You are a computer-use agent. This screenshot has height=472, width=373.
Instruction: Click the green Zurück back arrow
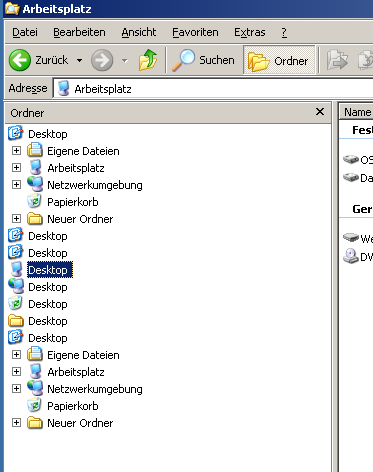pos(20,60)
